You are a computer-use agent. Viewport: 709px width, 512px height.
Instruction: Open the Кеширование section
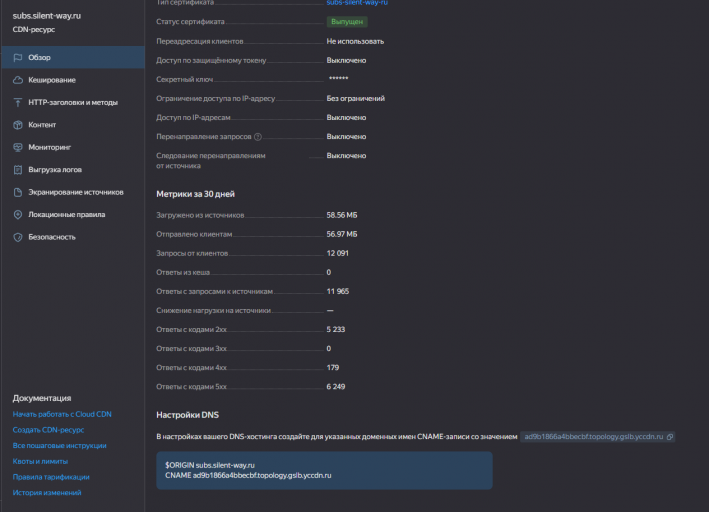73,80
